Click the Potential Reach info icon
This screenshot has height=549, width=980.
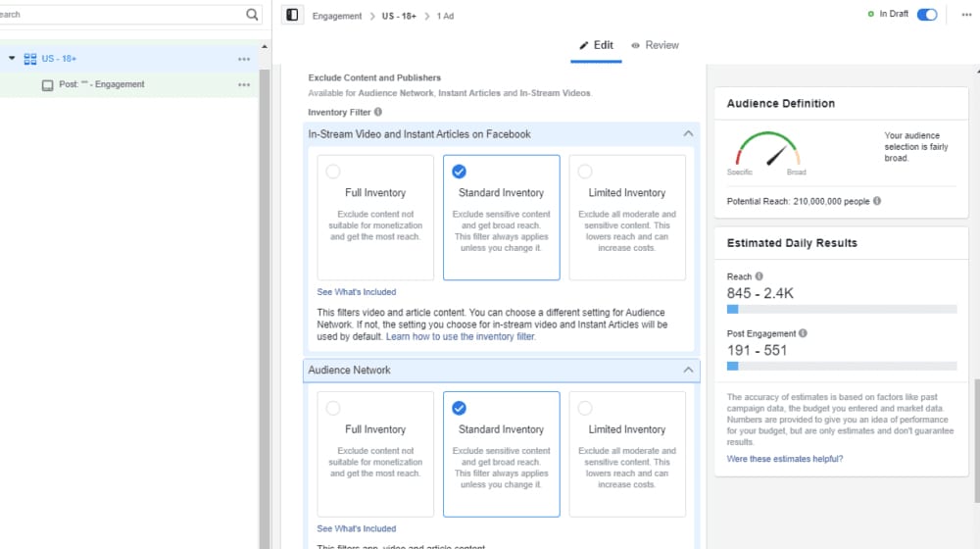877,201
